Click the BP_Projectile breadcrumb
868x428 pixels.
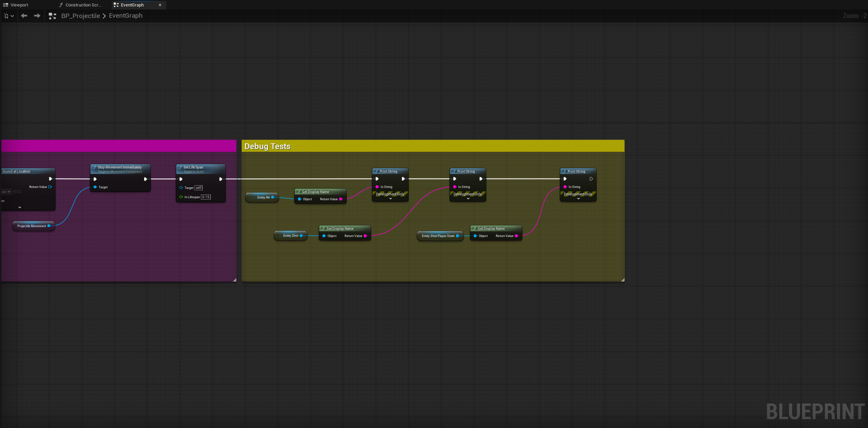(x=81, y=16)
